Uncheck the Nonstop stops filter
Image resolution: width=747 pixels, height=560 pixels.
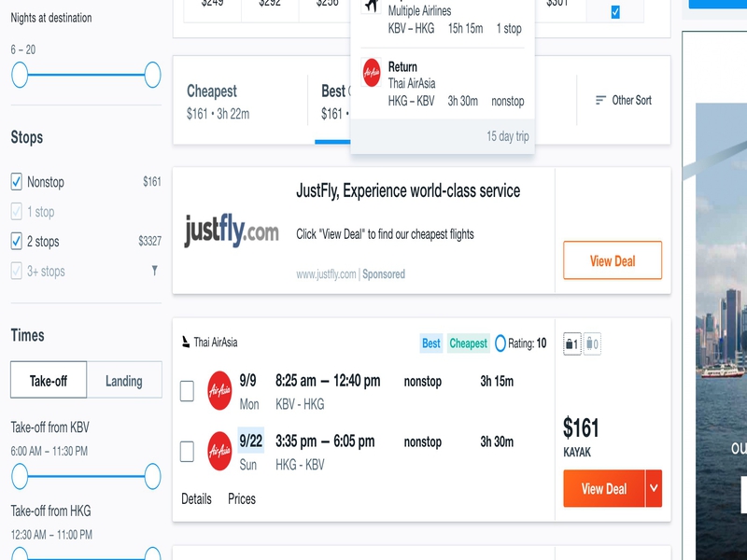(x=16, y=182)
